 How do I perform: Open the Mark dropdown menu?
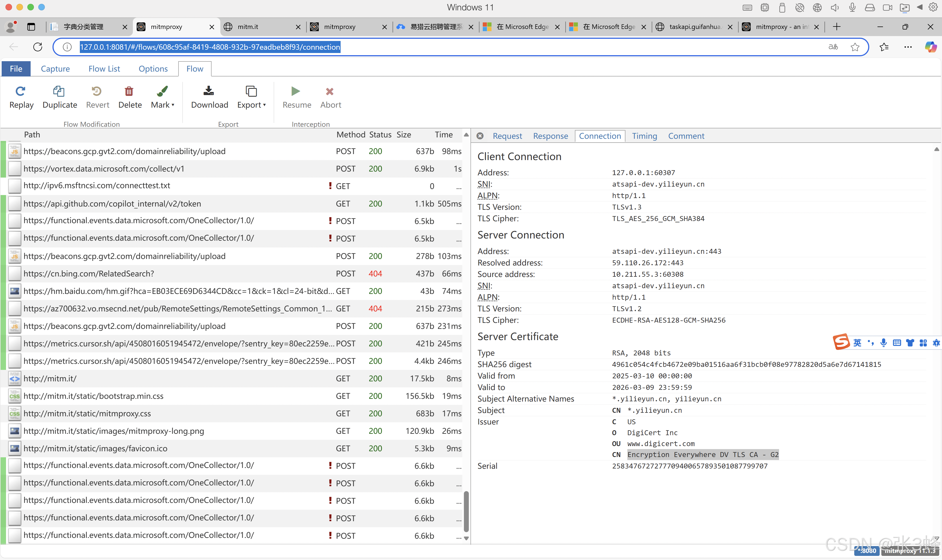click(162, 105)
